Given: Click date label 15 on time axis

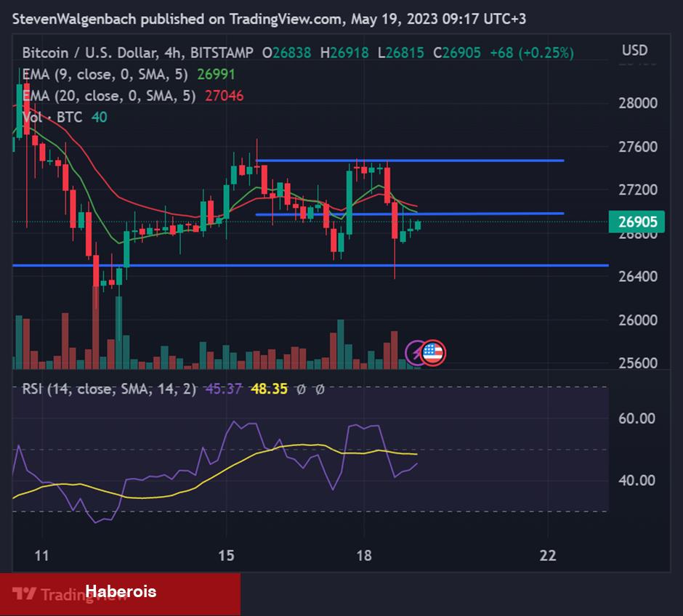Looking at the screenshot, I should click(x=226, y=556).
